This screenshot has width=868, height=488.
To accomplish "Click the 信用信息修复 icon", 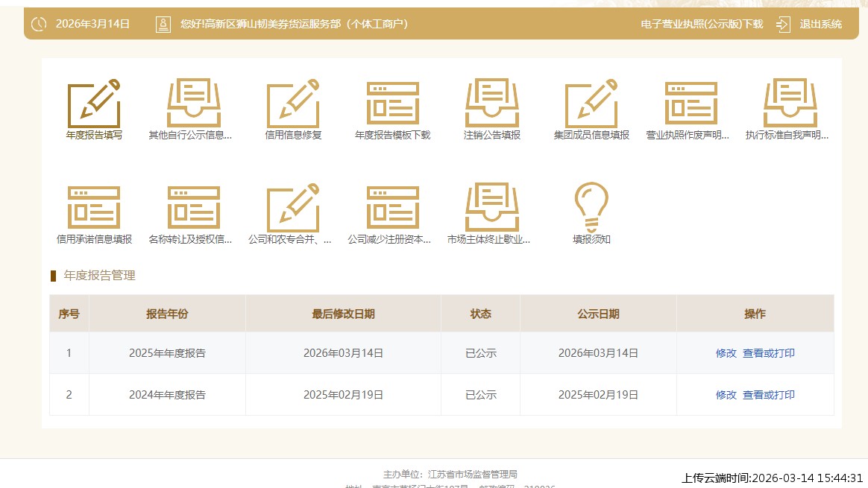I will click(293, 104).
